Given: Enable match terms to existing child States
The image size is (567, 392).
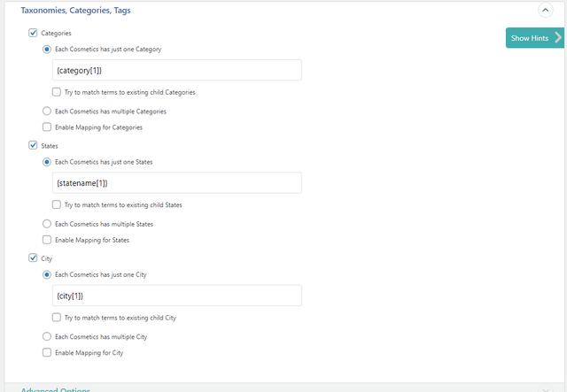Looking at the screenshot, I should pyautogui.click(x=57, y=204).
